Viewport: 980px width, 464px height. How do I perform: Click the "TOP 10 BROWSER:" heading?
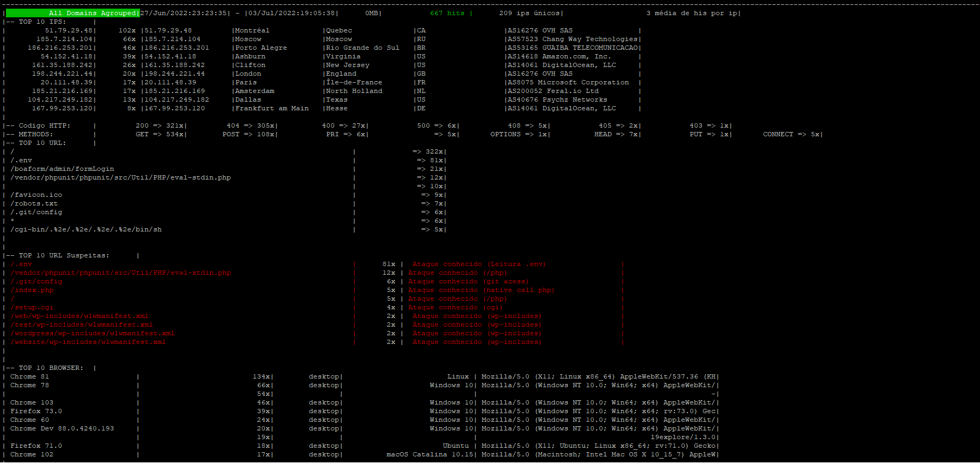pyautogui.click(x=51, y=368)
